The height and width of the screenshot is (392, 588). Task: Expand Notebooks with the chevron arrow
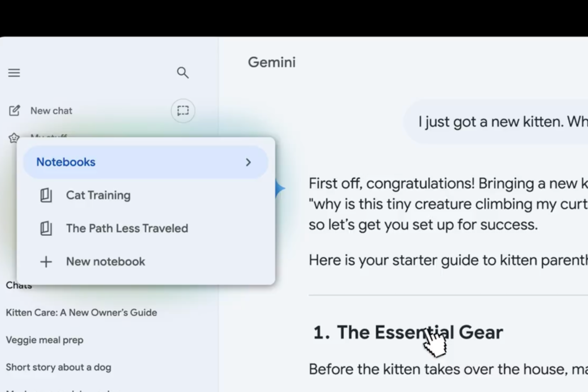pyautogui.click(x=248, y=162)
